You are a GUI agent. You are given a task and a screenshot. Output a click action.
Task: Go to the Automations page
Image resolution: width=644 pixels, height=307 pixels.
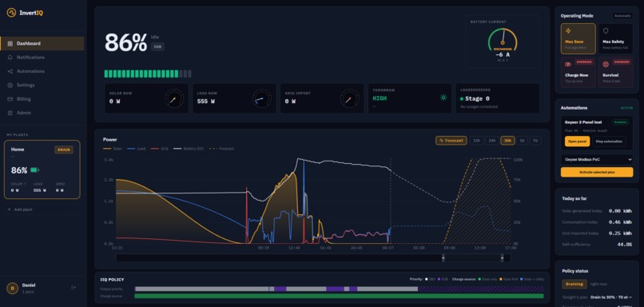[x=42, y=71]
